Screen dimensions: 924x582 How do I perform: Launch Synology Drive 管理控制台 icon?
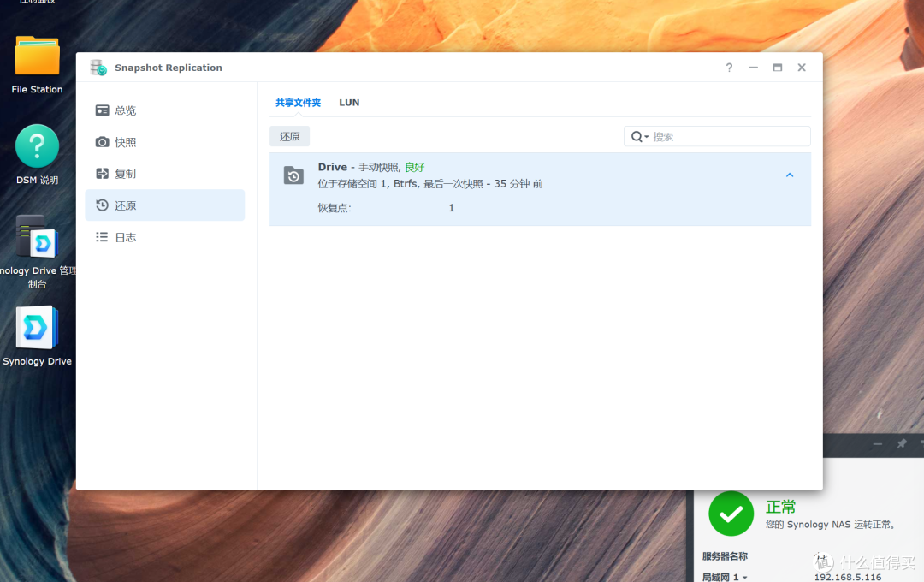click(x=37, y=237)
